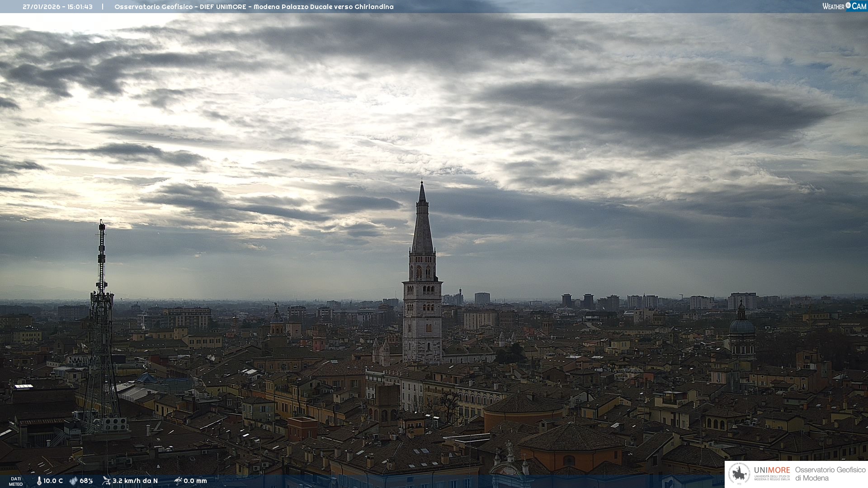Click the thermometer temperature icon
868x488 pixels.
pyautogui.click(x=39, y=481)
